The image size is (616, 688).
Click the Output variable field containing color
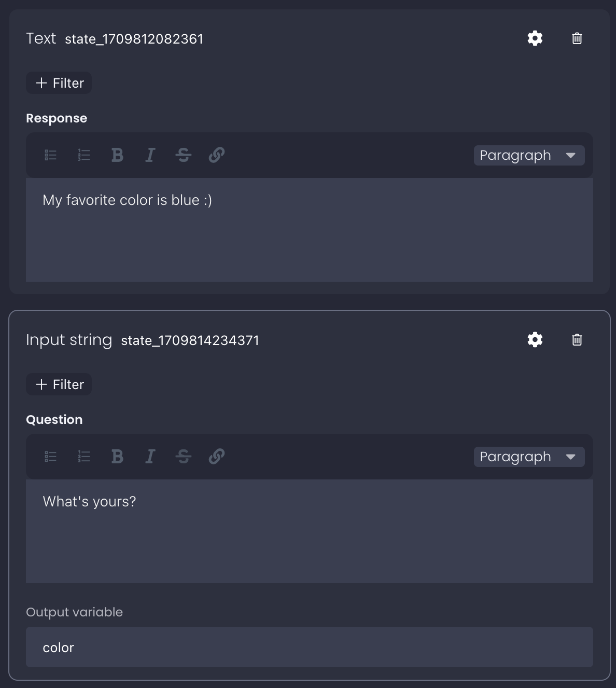pyautogui.click(x=309, y=648)
